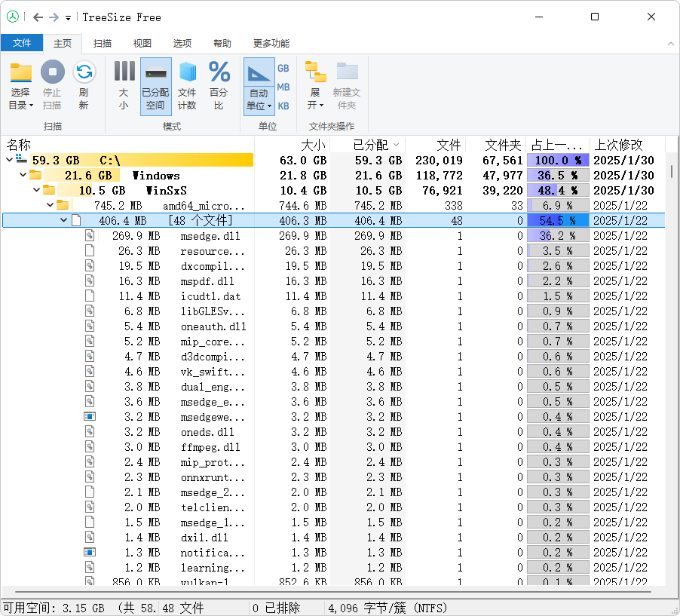Set display unit to GB
Viewport: 680px width, 616px height.
tap(283, 68)
